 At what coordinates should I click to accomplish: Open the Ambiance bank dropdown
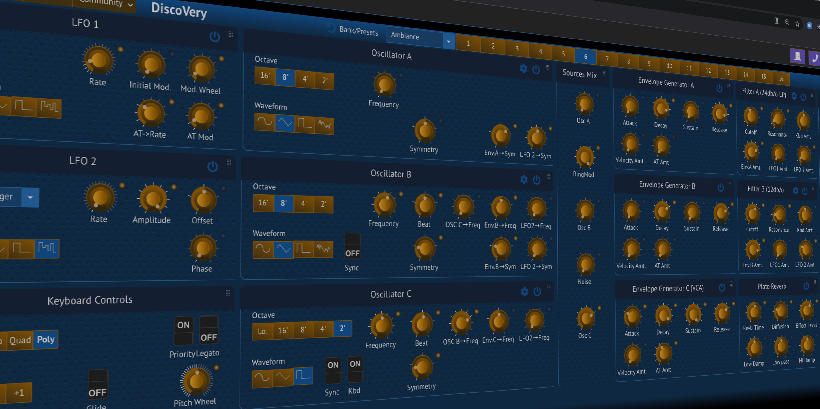420,38
